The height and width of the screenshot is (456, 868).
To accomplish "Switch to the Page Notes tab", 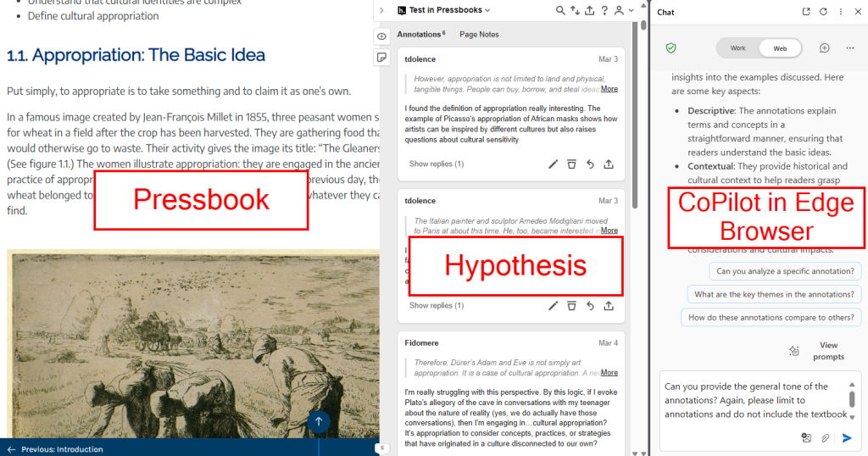I will [479, 34].
